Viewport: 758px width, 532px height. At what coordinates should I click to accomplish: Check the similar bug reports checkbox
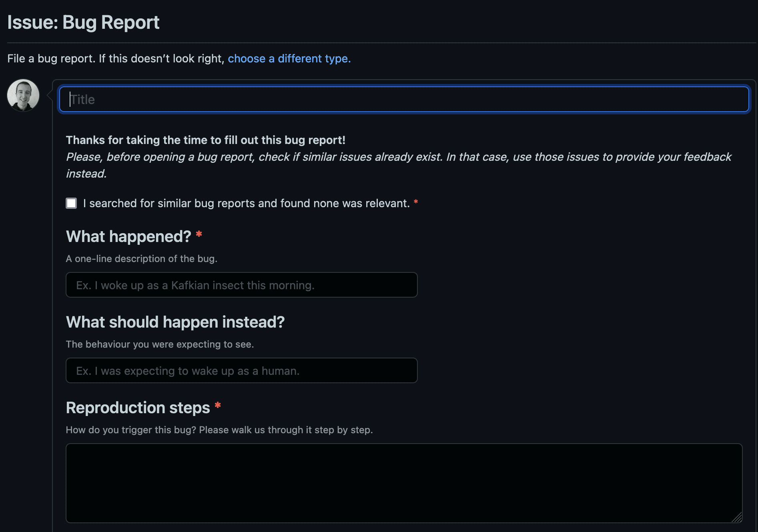click(71, 203)
